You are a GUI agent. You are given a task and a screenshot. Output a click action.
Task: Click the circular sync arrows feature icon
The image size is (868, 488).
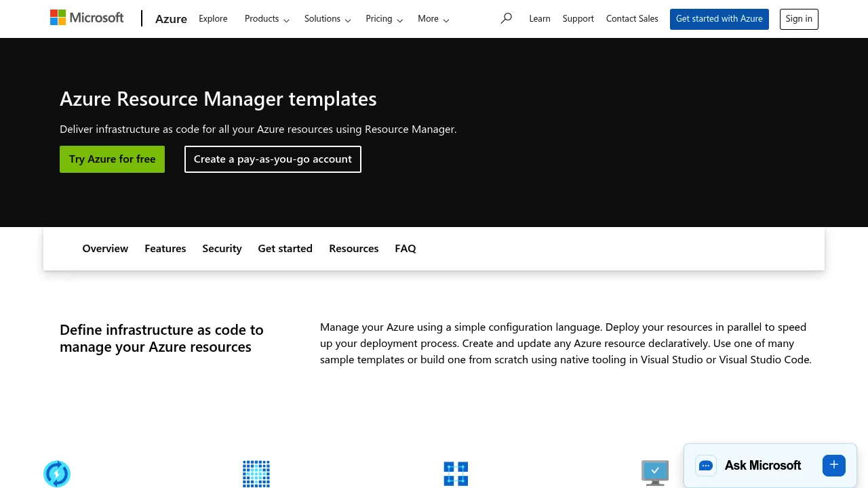tap(57, 474)
